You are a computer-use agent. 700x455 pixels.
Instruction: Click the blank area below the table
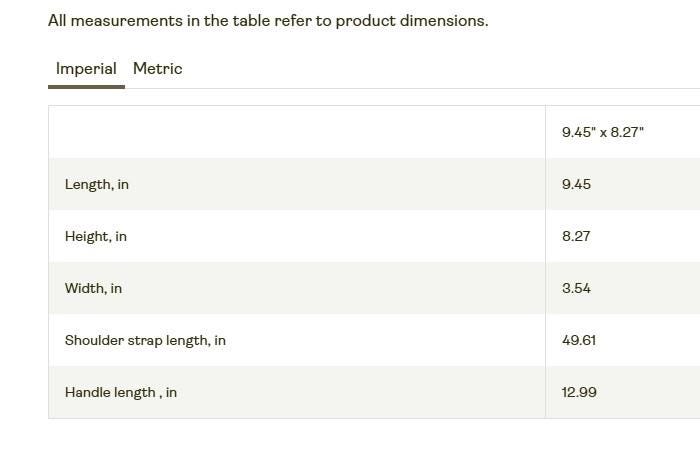[350, 438]
